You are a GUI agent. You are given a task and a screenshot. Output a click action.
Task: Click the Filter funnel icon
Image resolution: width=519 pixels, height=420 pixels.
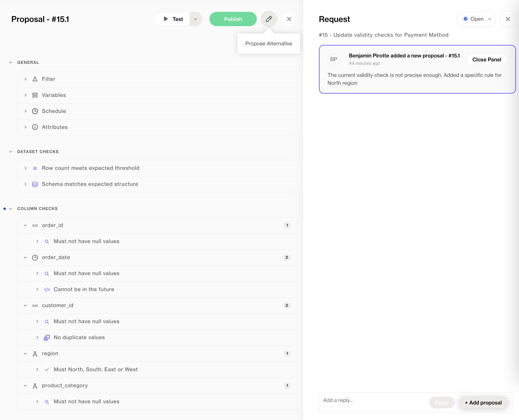35,79
